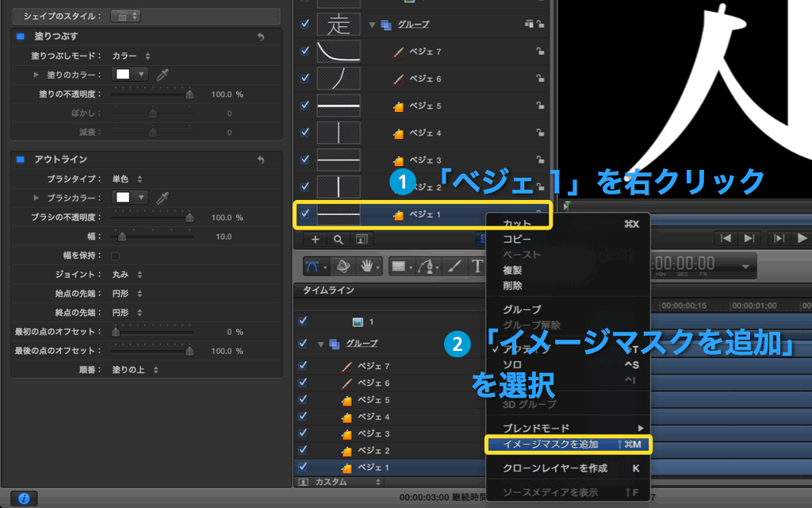Click the 2D/3D stack icon on グループ row

529,24
